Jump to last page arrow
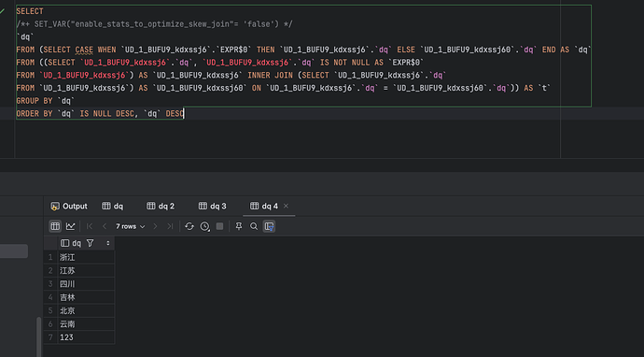644x357 pixels. pyautogui.click(x=170, y=226)
